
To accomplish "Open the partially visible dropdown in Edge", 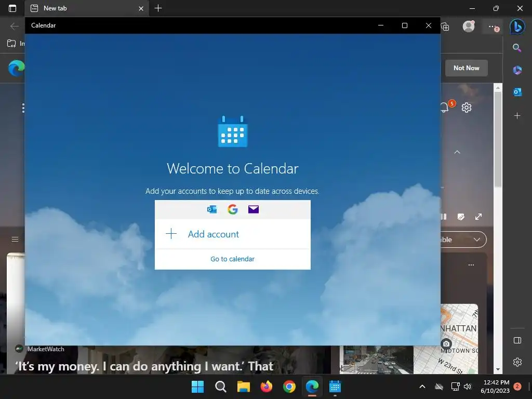I will pyautogui.click(x=464, y=240).
